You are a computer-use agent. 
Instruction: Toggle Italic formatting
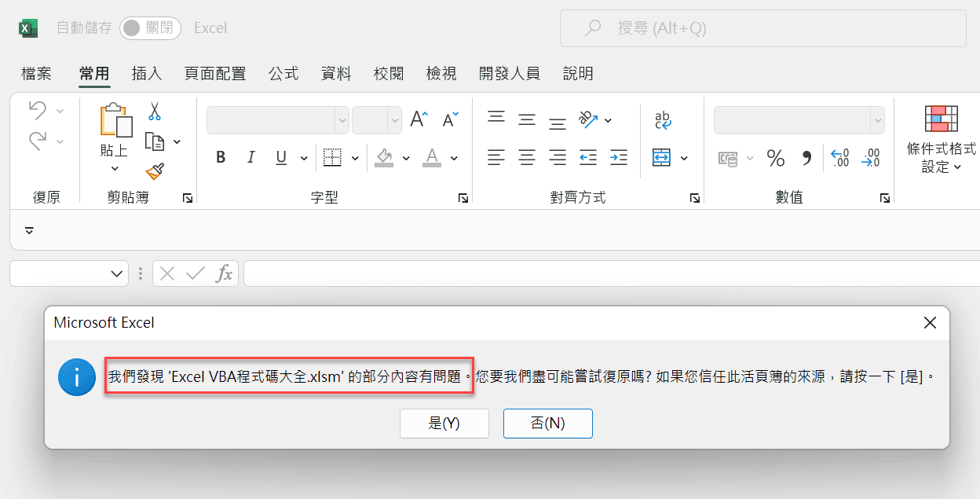pyautogui.click(x=251, y=157)
